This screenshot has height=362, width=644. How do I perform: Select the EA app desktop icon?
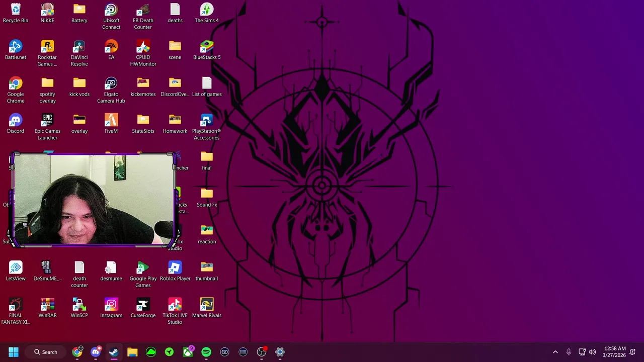click(x=111, y=50)
